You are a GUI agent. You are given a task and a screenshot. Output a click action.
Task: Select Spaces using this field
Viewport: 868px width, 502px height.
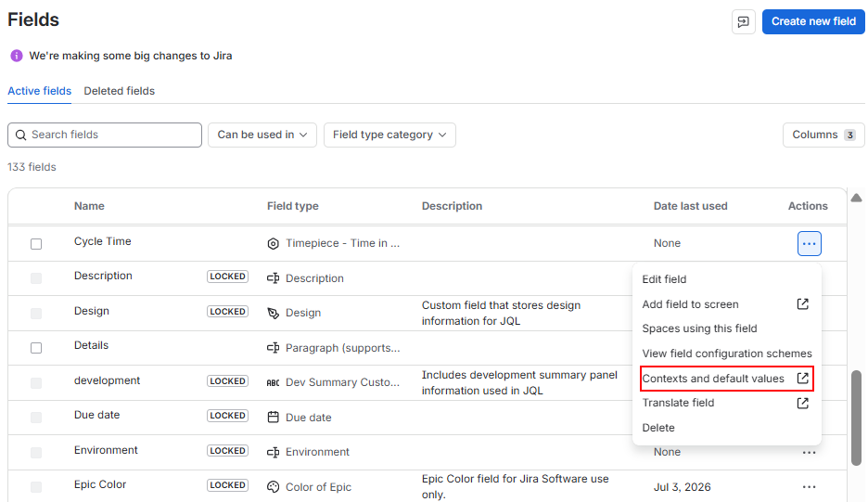click(x=699, y=328)
